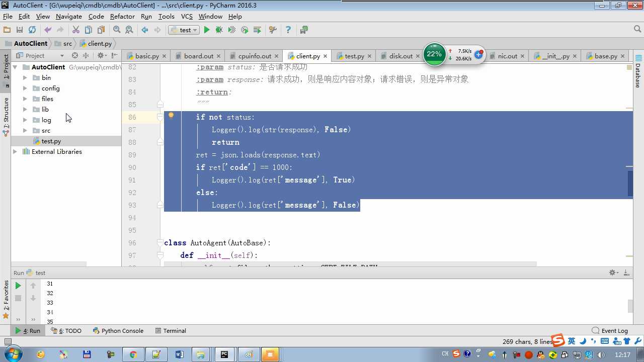
Task: Expand the files folder
Action: coord(25,99)
